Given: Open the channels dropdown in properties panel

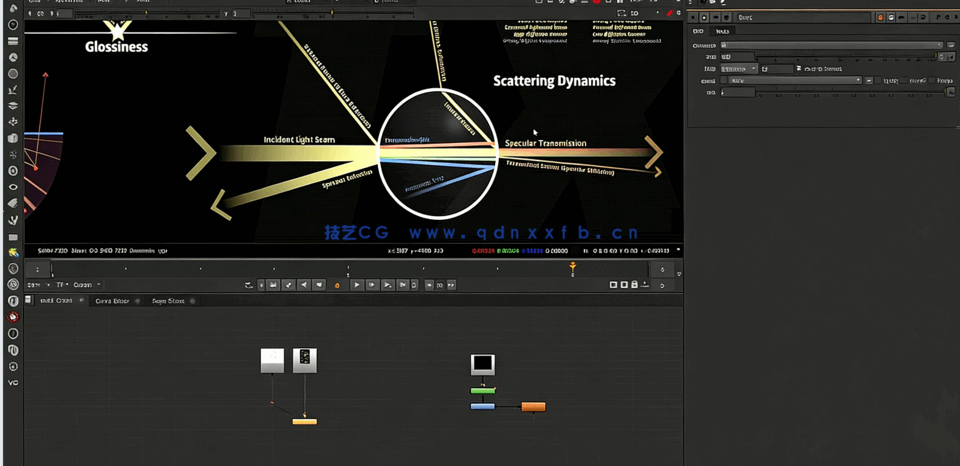Looking at the screenshot, I should click(832, 45).
